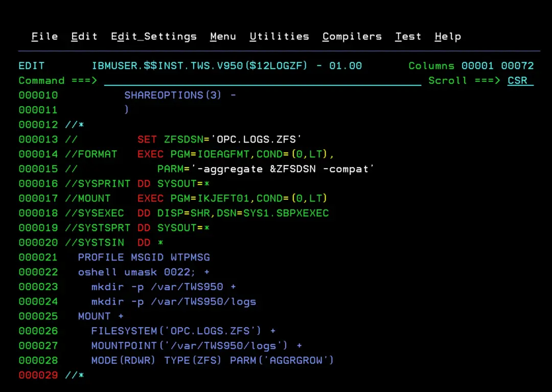Click FILESYSTEM('OPC.LOGS.ZFS') text
552x392 pixels.
coord(176,332)
